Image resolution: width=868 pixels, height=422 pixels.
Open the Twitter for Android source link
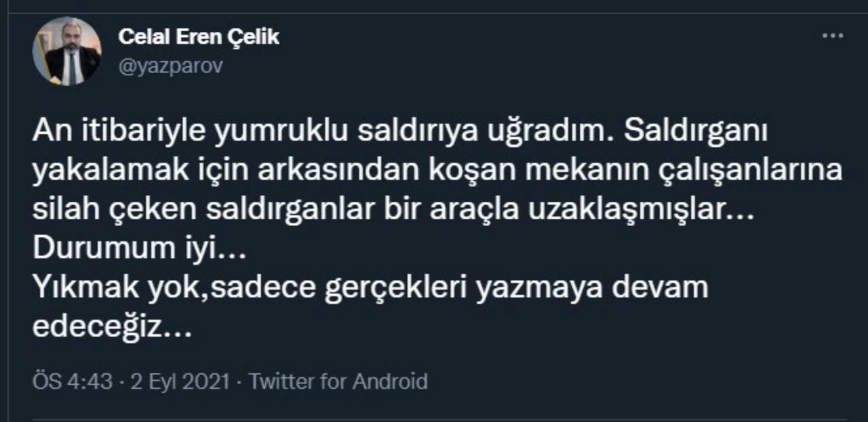click(338, 381)
